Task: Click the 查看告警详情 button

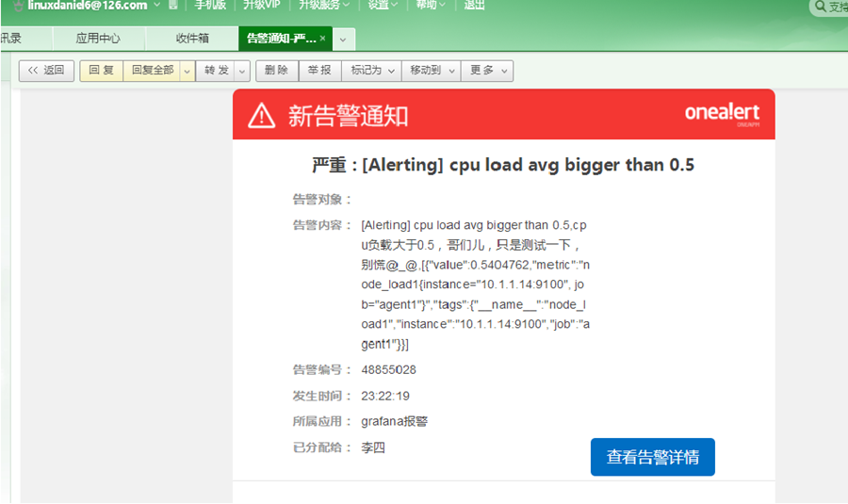Action: click(x=652, y=457)
